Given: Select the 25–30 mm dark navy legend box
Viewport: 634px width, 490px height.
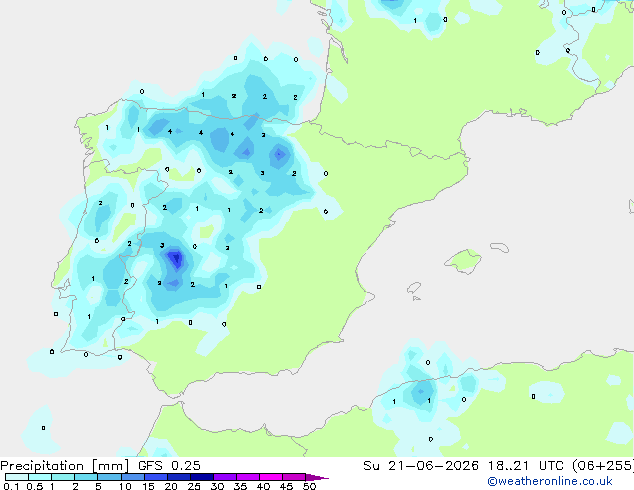Looking at the screenshot, I should [201, 477].
